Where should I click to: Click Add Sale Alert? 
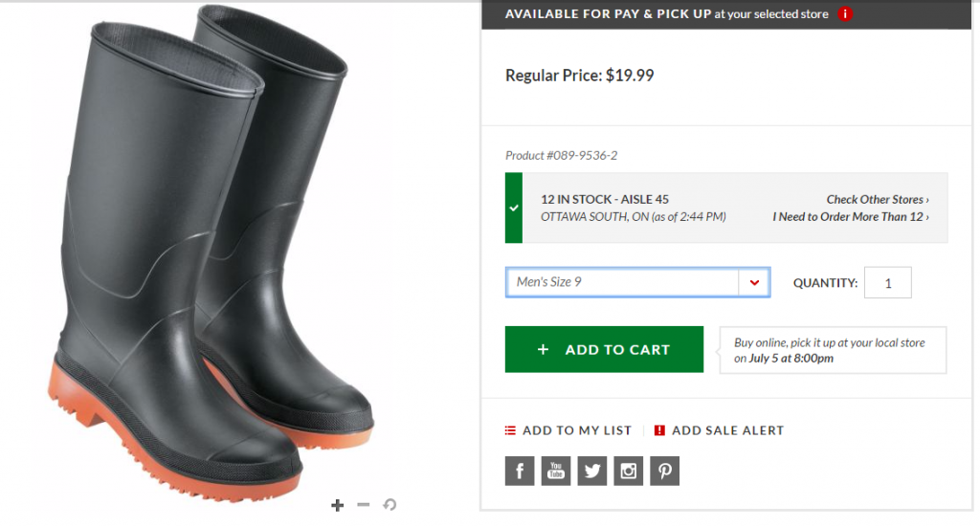coord(719,430)
